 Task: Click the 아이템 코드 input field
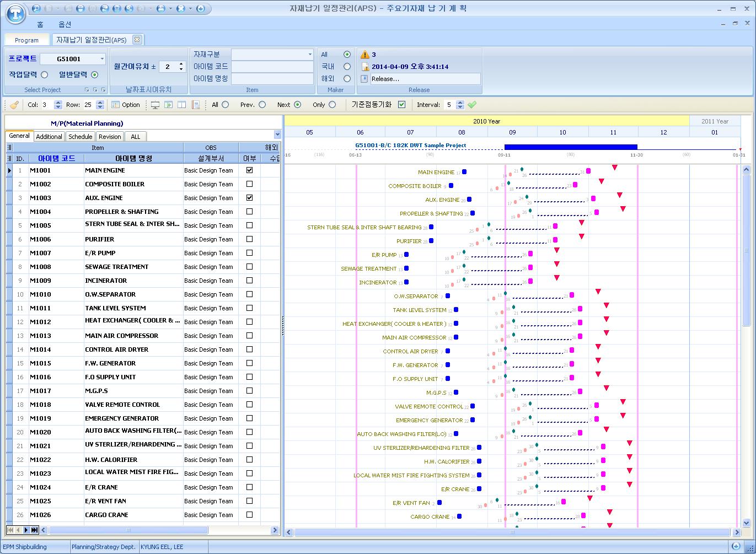click(272, 66)
